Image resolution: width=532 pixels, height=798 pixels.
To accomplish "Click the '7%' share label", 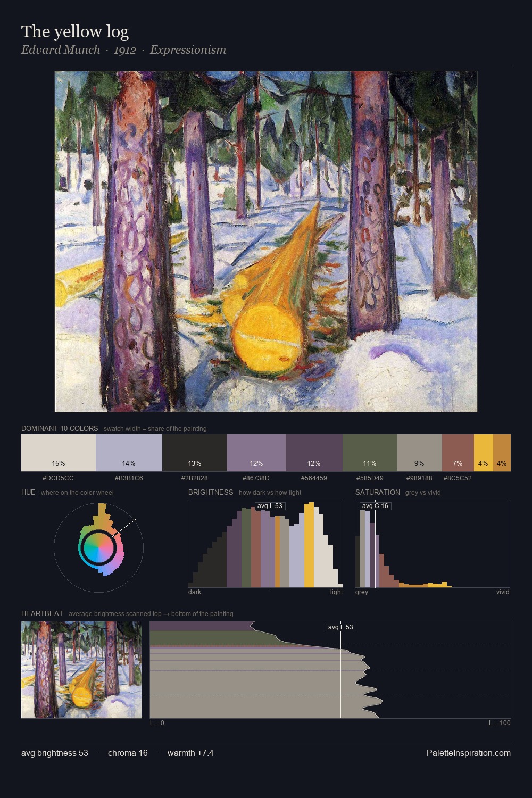I will click(x=458, y=463).
